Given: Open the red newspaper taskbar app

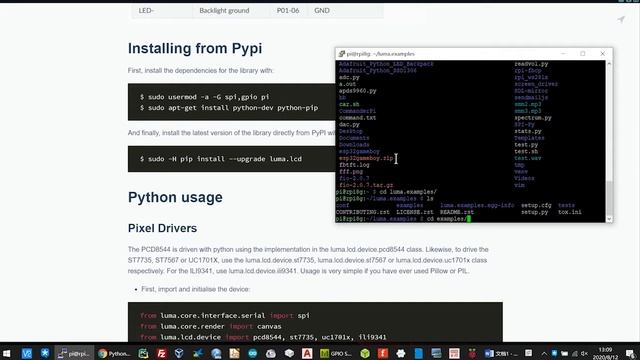Looking at the screenshot, I should coord(454,353).
